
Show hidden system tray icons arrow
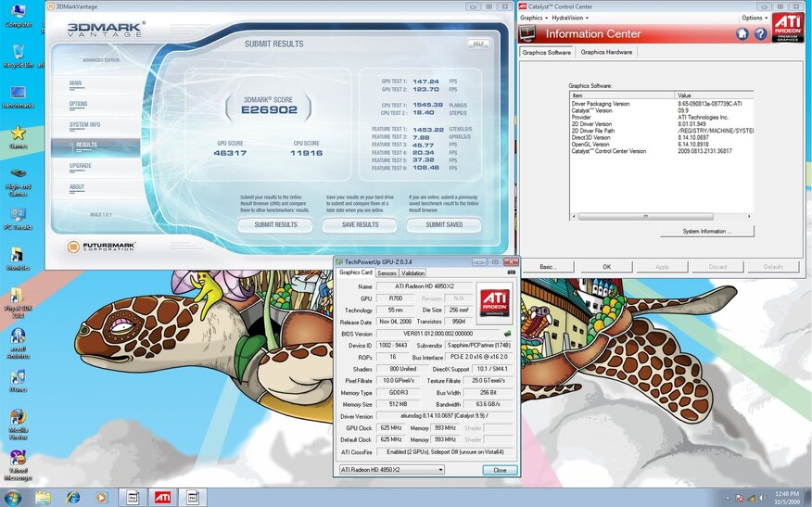(728, 499)
